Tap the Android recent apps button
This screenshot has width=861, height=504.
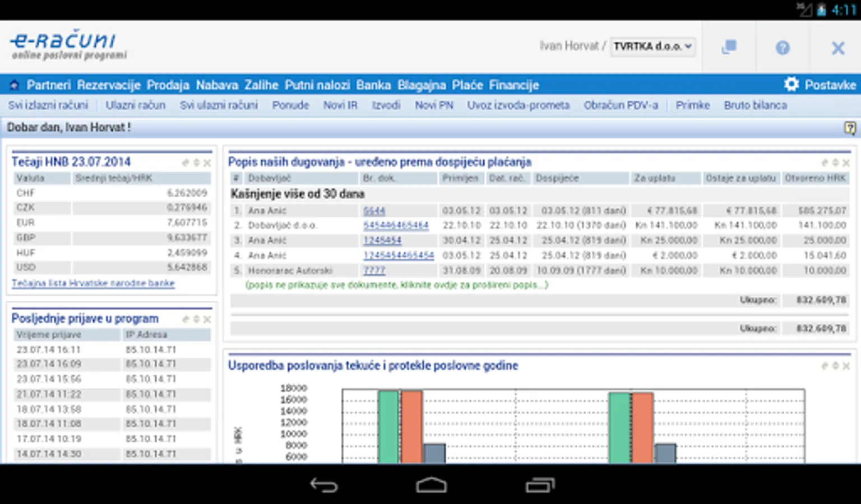pyautogui.click(x=540, y=485)
